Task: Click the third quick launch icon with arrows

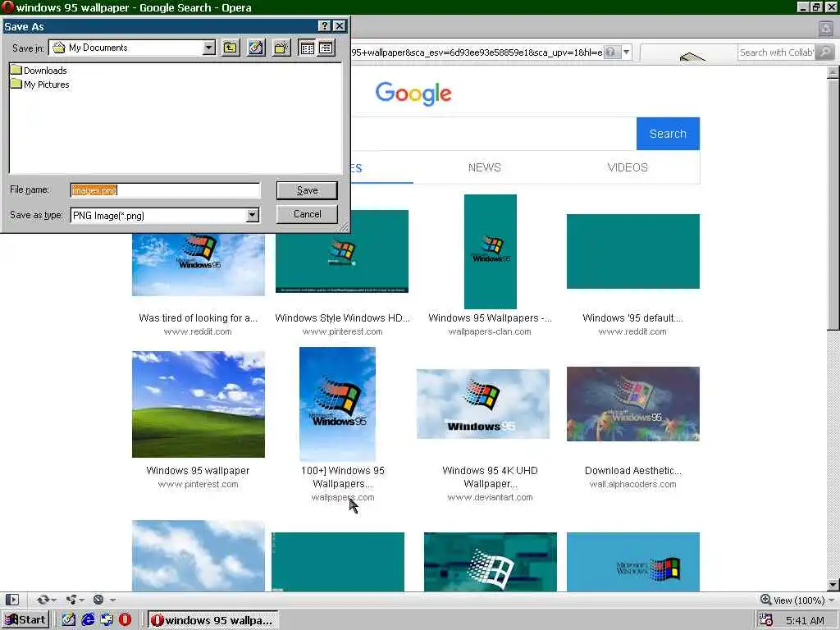Action: tap(107, 620)
